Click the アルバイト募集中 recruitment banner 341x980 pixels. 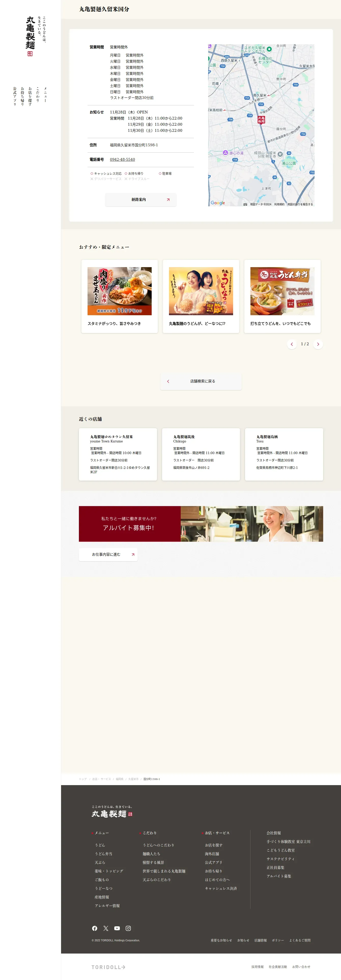coord(201,524)
